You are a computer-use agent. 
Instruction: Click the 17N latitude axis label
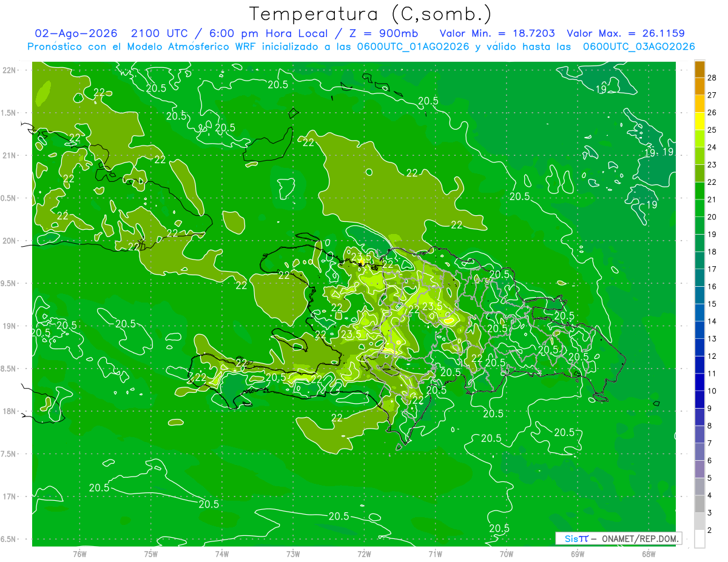pyautogui.click(x=9, y=497)
